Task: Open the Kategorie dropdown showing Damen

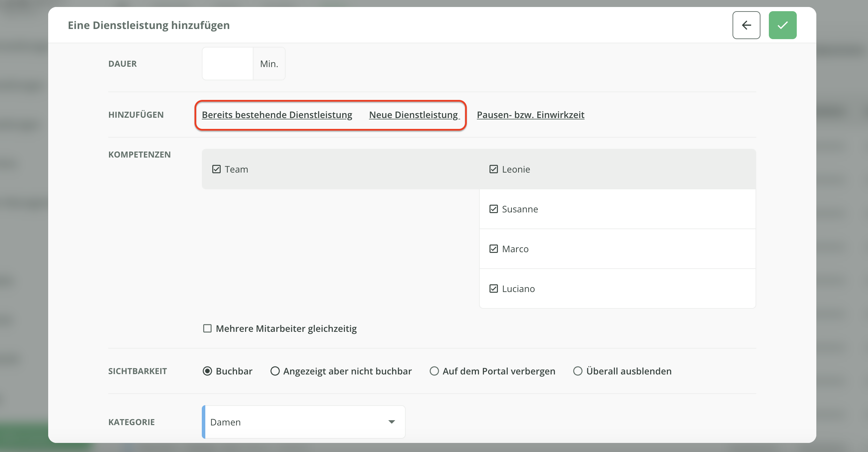Action: click(x=297, y=422)
